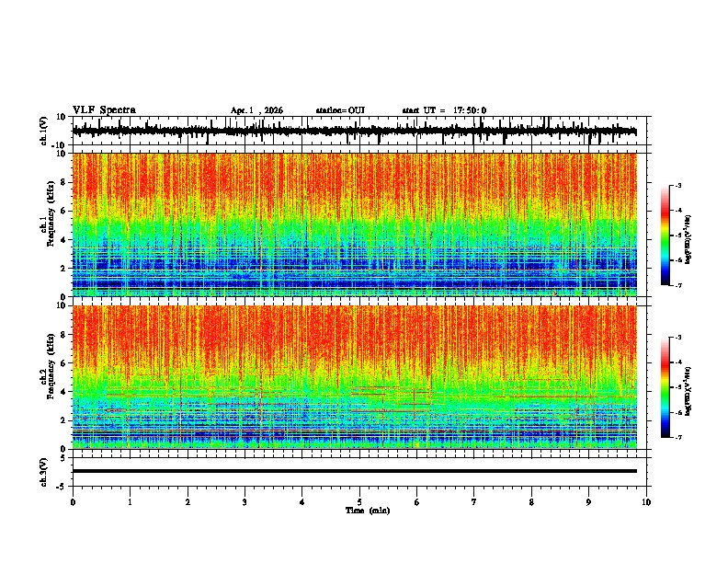Screen dimensions: 728x563
Task: Click the 'ch.3(V)' axis label
Action: tap(44, 472)
